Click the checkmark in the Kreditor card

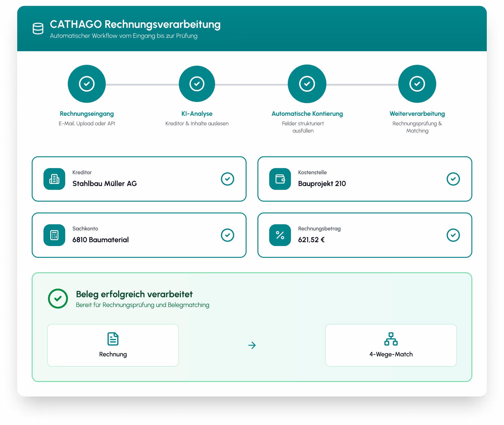(227, 179)
